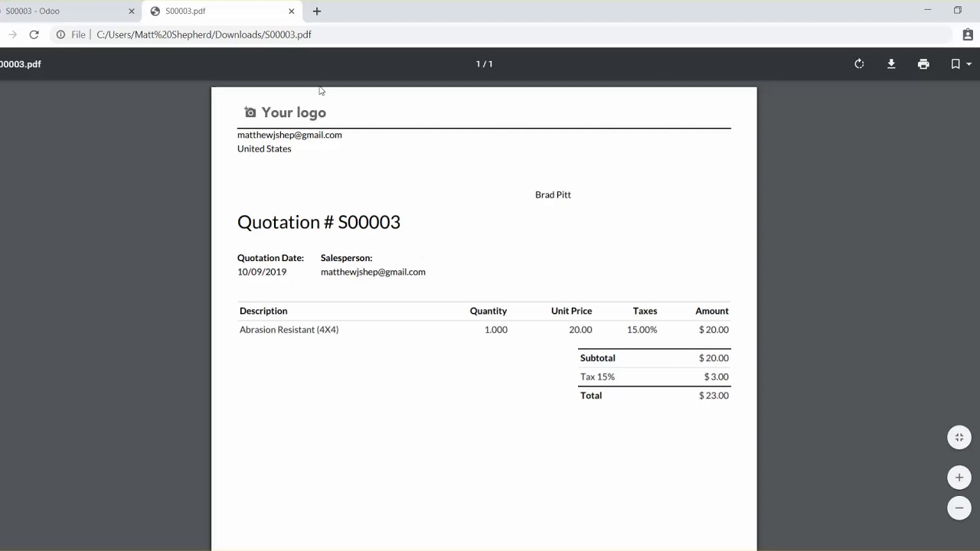Click matthewjshep@gmail.com in the document header
Image resolution: width=980 pixels, height=551 pixels.
pyautogui.click(x=289, y=135)
